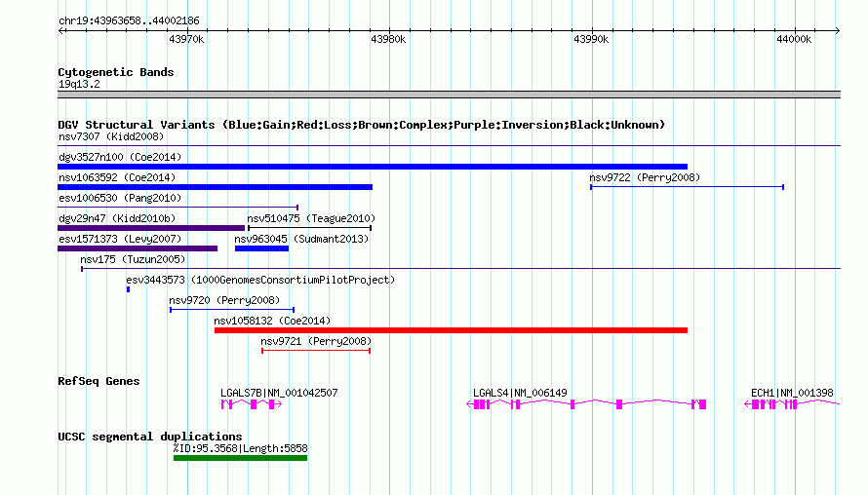Image resolution: width=868 pixels, height=495 pixels.
Task: Click the esv1006530 purple variant line
Action: (x=178, y=208)
